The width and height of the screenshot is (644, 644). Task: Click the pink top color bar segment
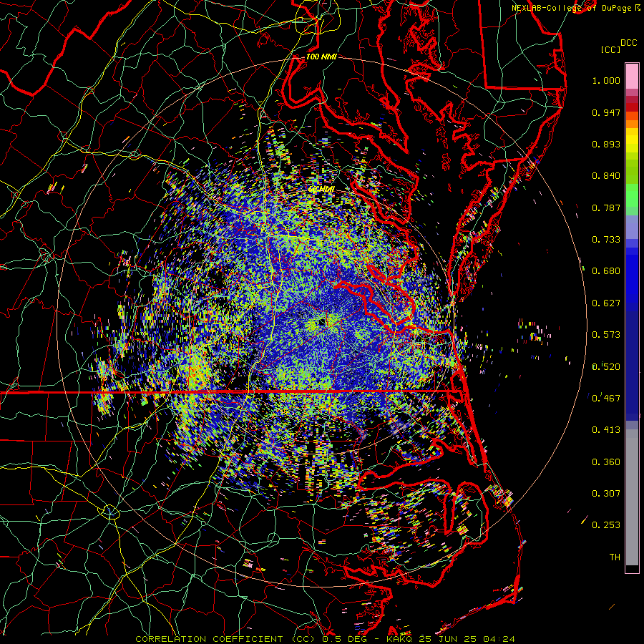(x=632, y=76)
